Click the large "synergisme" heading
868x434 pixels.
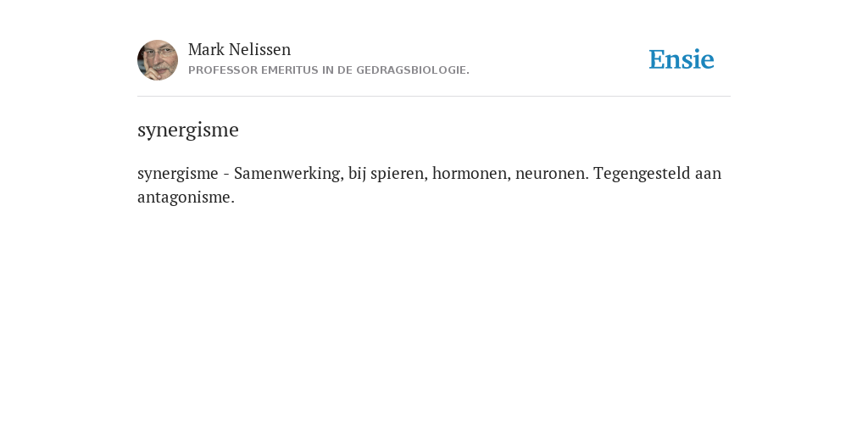[x=188, y=130]
